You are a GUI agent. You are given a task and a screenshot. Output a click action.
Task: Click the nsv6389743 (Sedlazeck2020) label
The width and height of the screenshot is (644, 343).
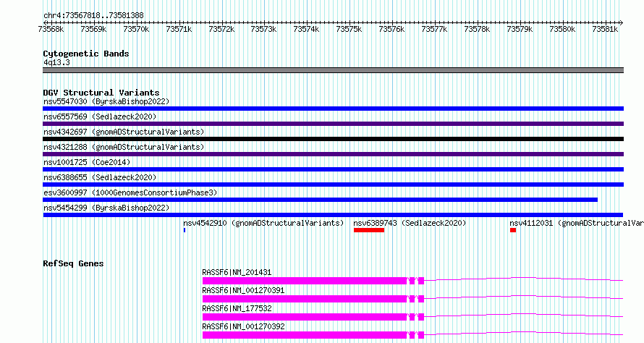click(x=410, y=223)
